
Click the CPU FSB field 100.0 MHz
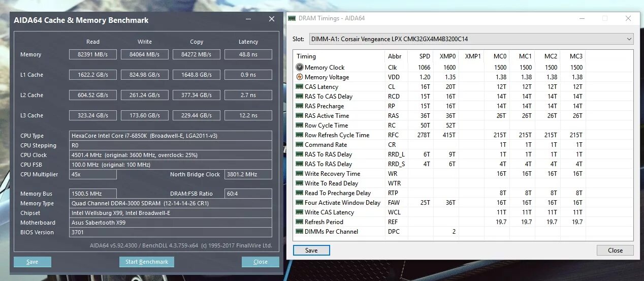pos(171,165)
